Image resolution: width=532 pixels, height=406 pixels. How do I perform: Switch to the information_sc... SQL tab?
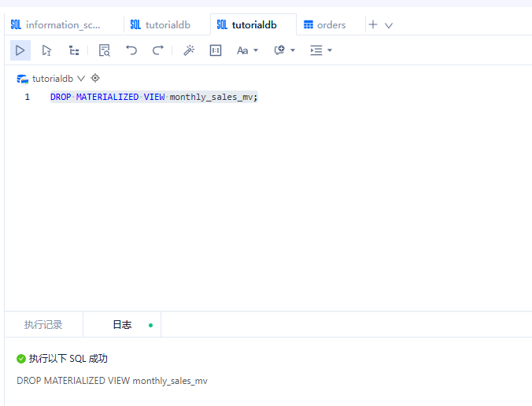coord(64,24)
